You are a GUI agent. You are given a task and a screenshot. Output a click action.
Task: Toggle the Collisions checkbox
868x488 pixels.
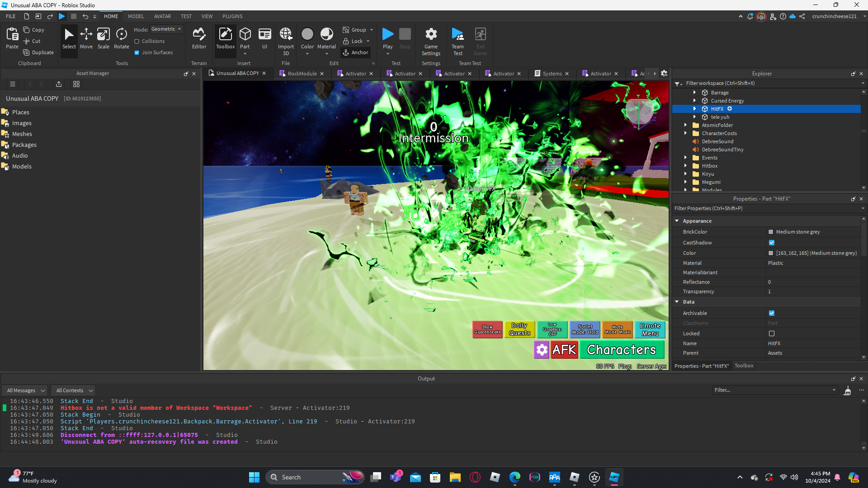[137, 42]
